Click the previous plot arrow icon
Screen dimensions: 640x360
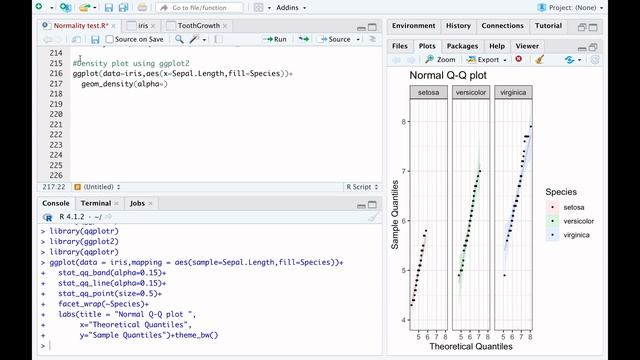396,60
